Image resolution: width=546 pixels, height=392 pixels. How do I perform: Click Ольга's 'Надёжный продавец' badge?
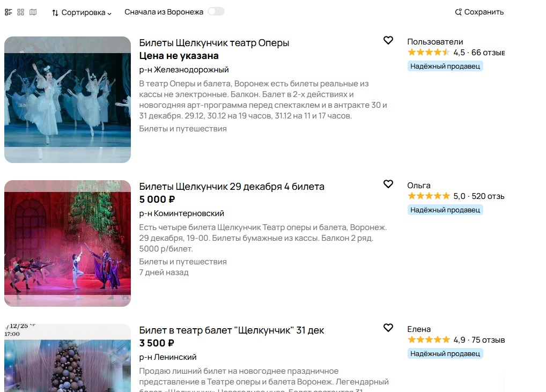pos(445,210)
